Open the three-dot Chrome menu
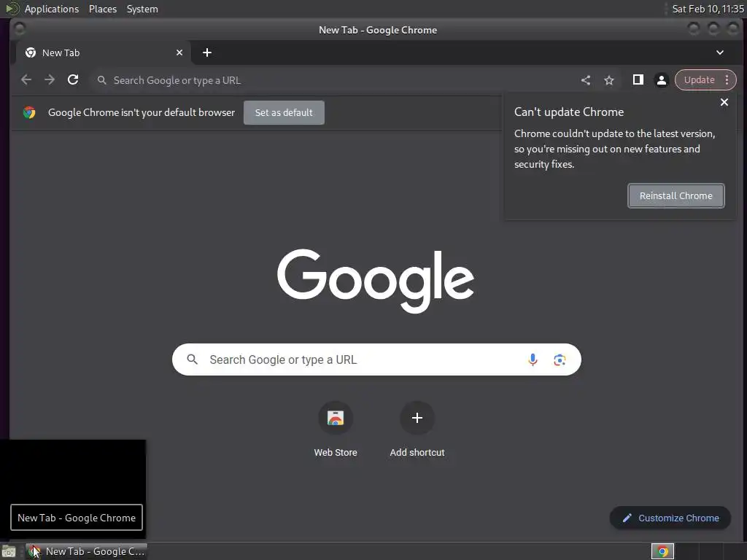747x560 pixels. coord(727,80)
